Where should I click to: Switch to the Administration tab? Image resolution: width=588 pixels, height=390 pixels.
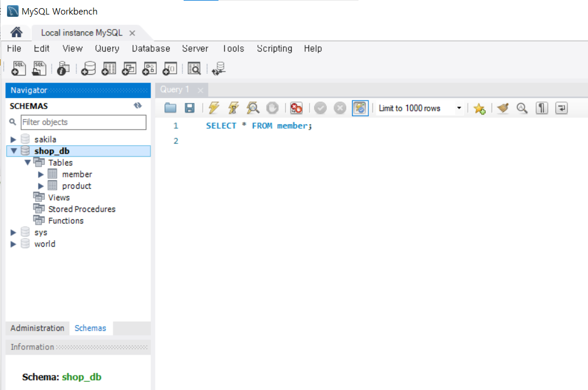(38, 328)
